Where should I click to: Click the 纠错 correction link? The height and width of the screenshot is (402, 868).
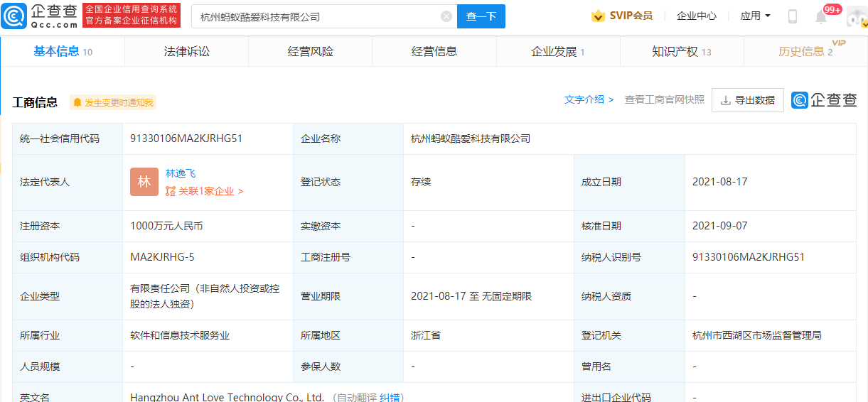point(388,397)
